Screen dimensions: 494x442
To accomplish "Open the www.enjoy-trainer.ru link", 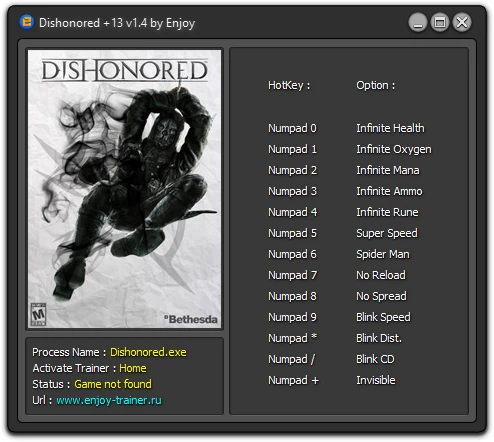I will point(109,400).
